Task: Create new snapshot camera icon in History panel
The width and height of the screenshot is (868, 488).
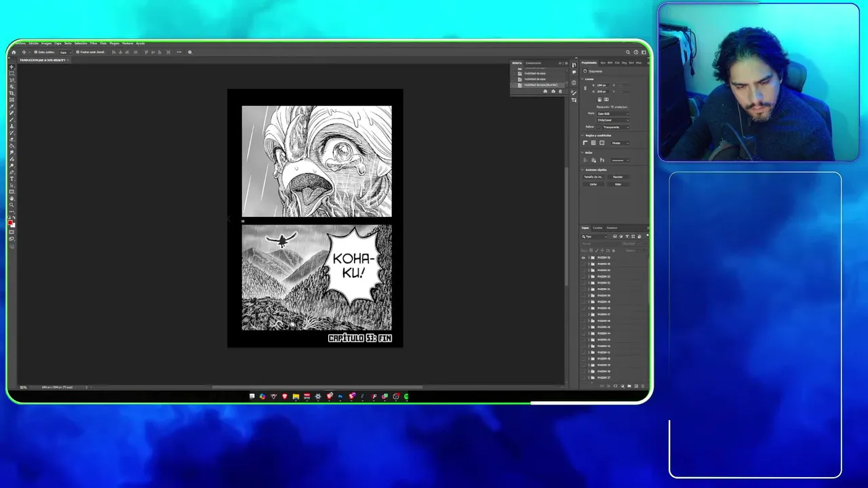Action: 553,91
